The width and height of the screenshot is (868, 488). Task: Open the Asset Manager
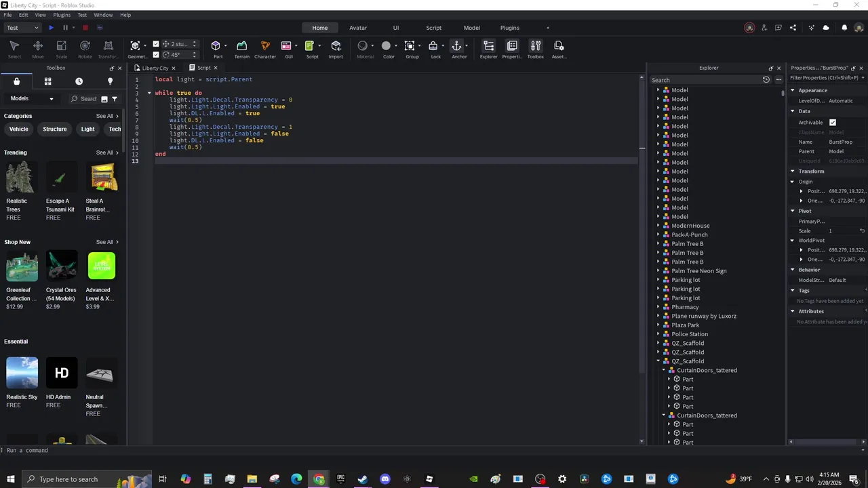click(559, 49)
